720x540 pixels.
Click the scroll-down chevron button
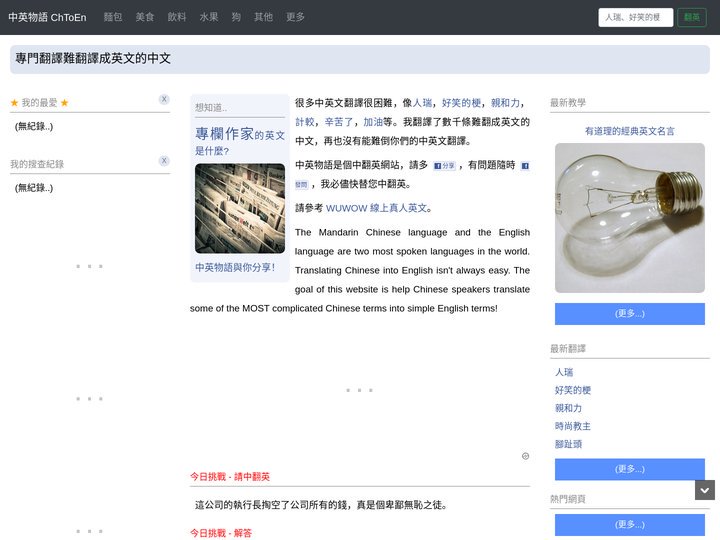tap(705, 490)
